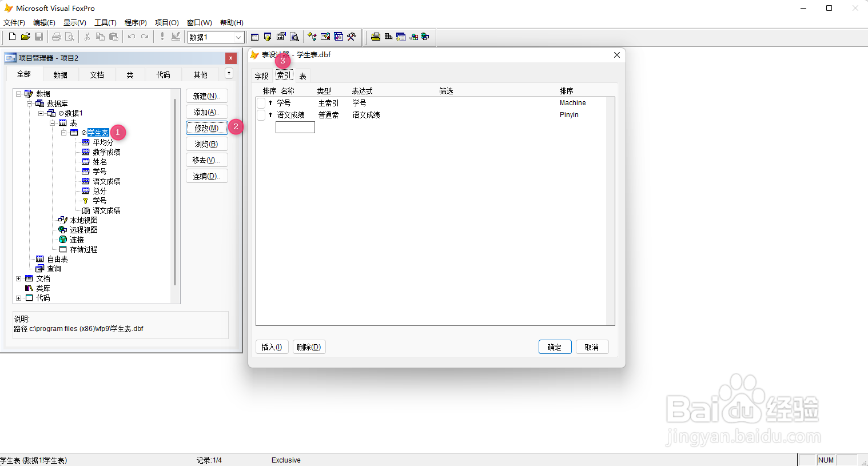868x466 pixels.
Task: Create a new file from the toolbar
Action: (x=11, y=37)
